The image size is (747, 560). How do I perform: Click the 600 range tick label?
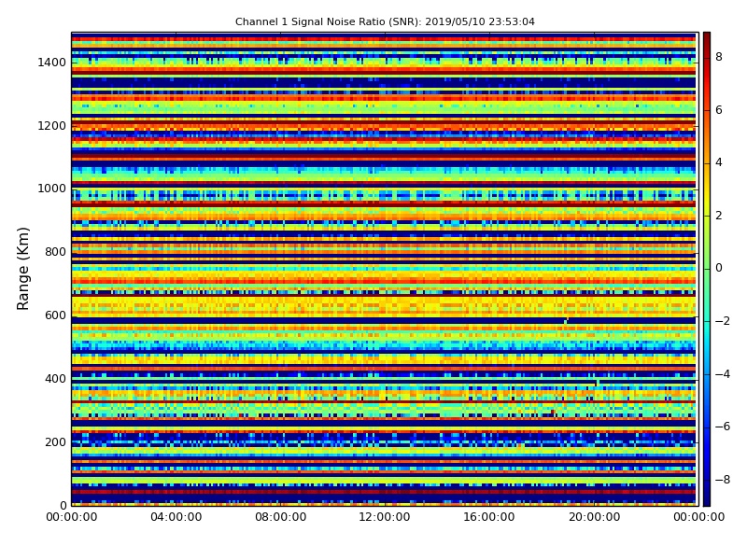[56, 315]
